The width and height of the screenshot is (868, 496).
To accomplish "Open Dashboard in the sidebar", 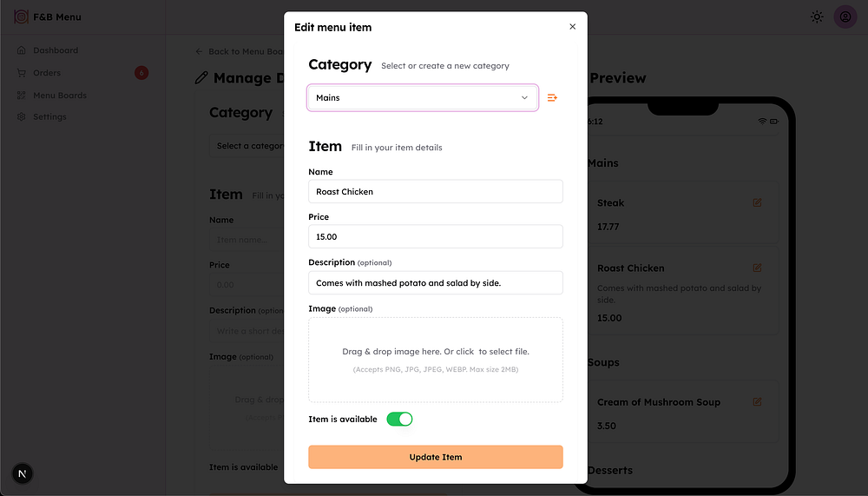I will tap(56, 50).
